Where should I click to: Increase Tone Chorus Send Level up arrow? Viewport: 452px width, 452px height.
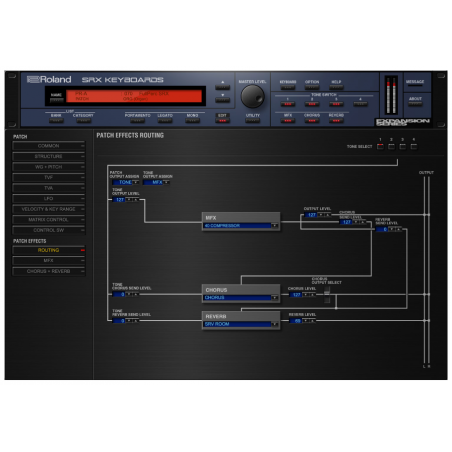tap(136, 294)
